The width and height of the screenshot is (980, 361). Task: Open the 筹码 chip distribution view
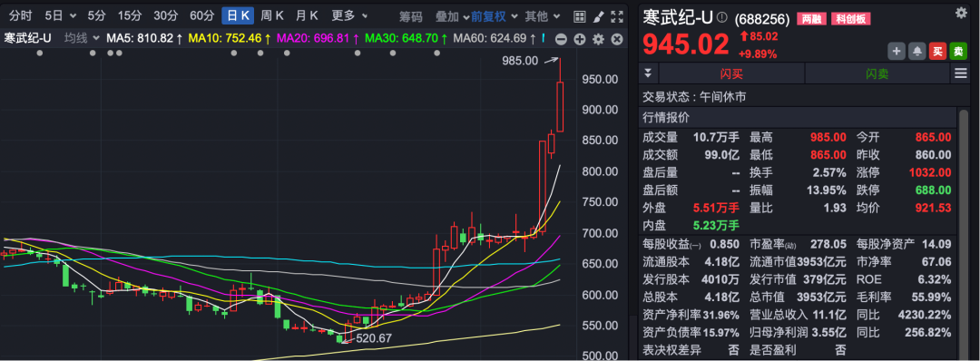411,17
